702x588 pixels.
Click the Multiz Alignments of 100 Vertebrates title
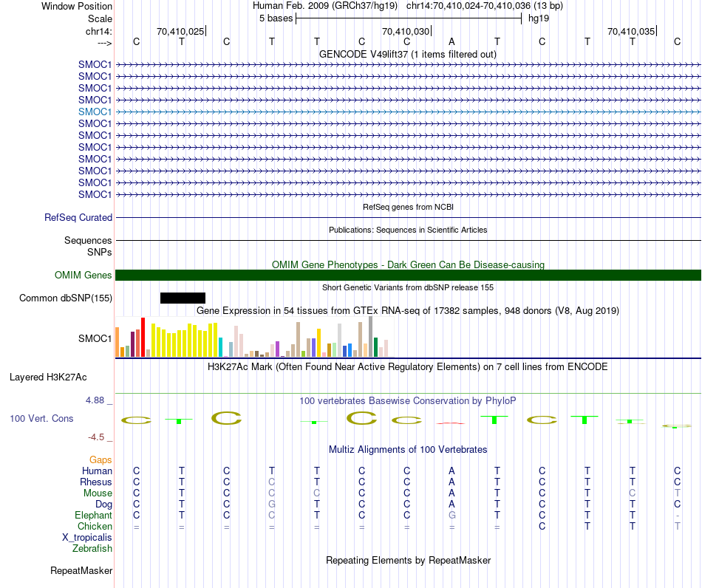point(408,450)
